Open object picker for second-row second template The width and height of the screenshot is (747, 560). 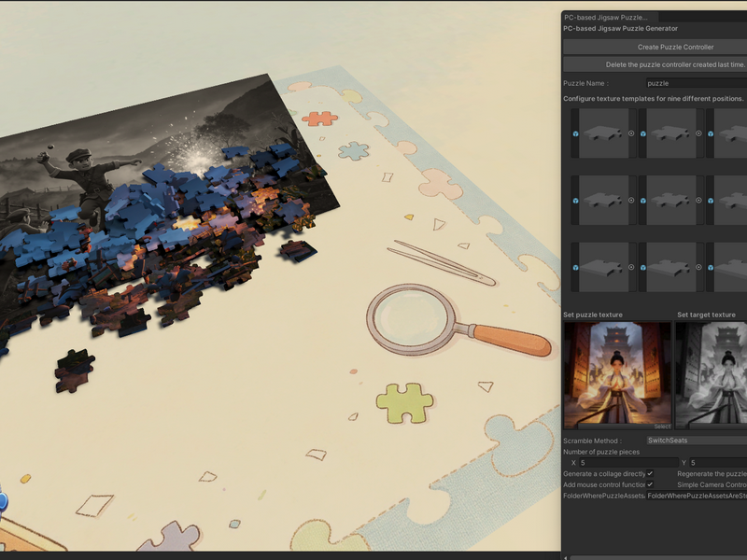(698, 201)
